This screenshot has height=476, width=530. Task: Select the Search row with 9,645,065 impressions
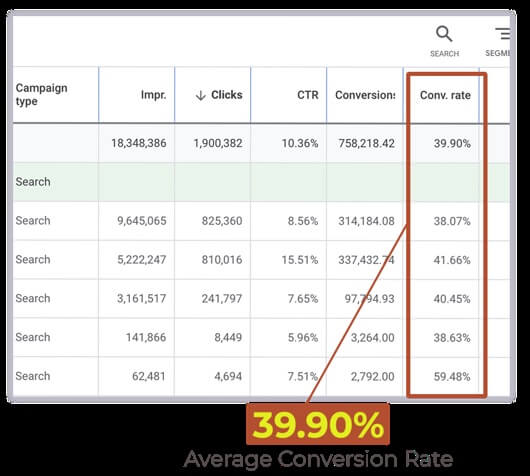click(x=261, y=221)
